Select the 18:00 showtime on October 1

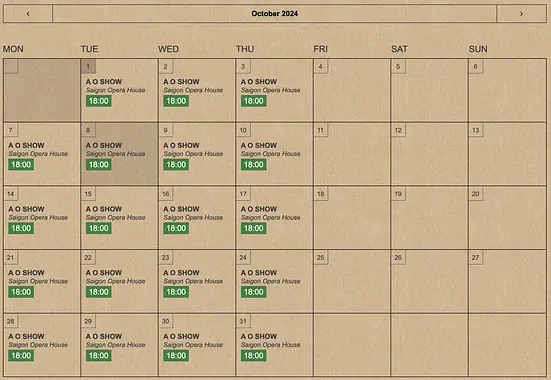pos(99,101)
